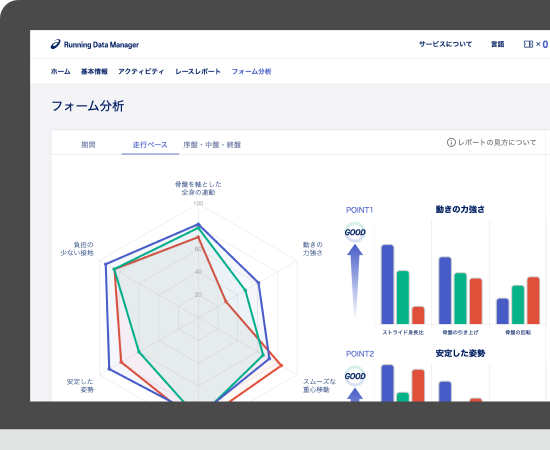Open the ホーム menu item

[x=60, y=72]
